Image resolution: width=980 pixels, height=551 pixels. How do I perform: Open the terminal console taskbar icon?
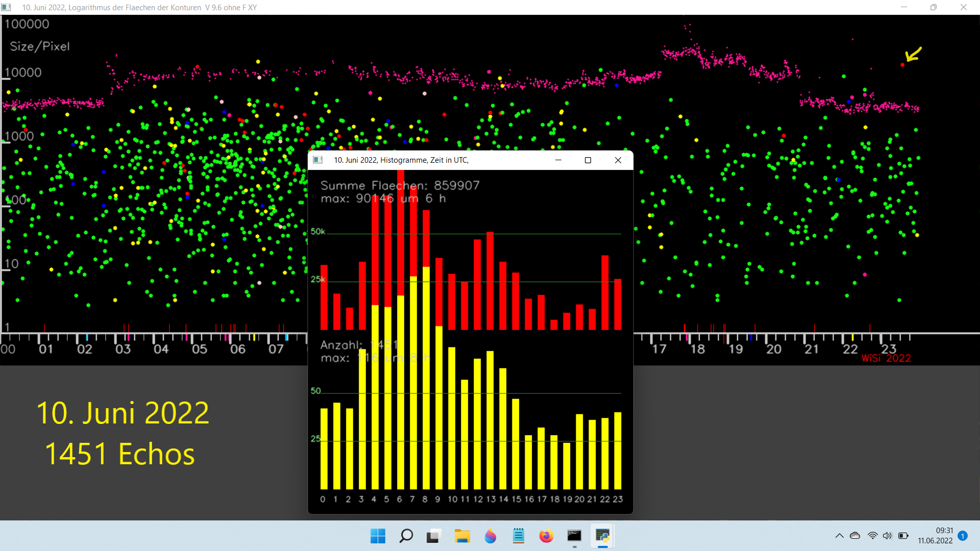coord(574,536)
